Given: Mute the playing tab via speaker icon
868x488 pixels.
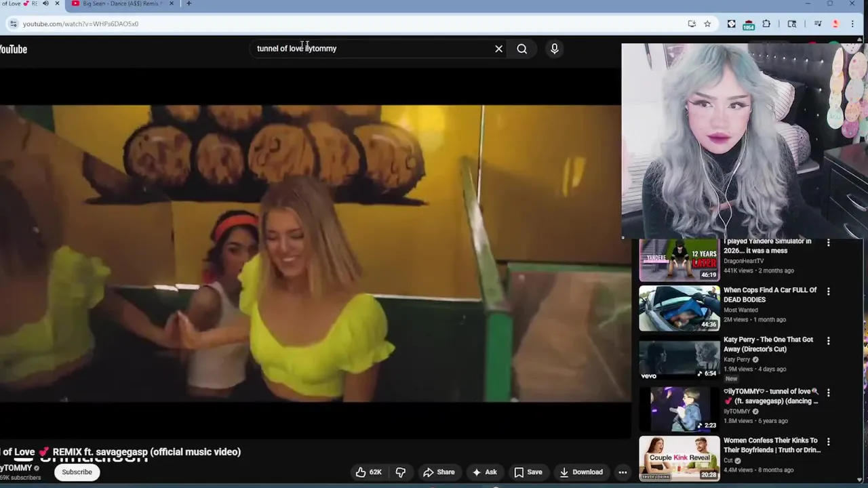Looking at the screenshot, I should tap(45, 3).
